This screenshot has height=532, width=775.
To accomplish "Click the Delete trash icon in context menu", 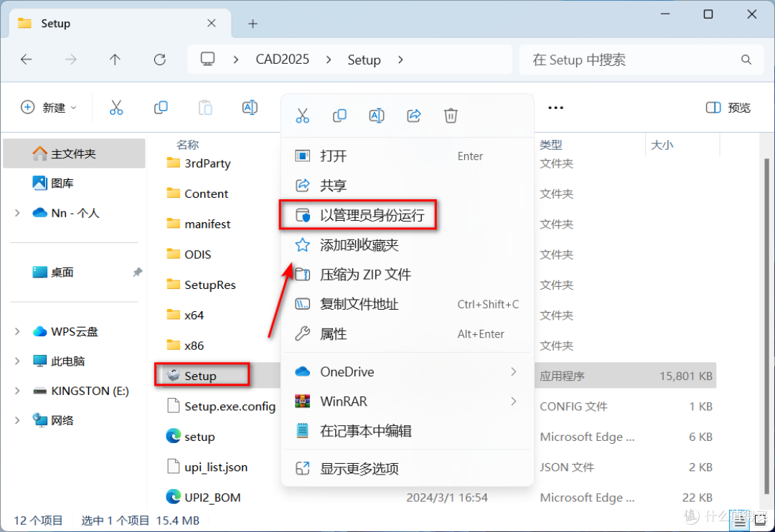I will [451, 116].
